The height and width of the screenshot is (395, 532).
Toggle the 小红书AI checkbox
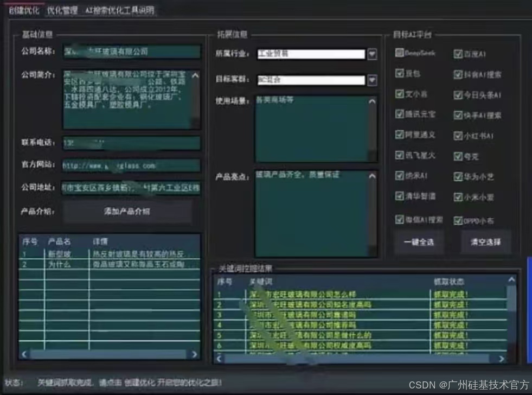pos(458,136)
